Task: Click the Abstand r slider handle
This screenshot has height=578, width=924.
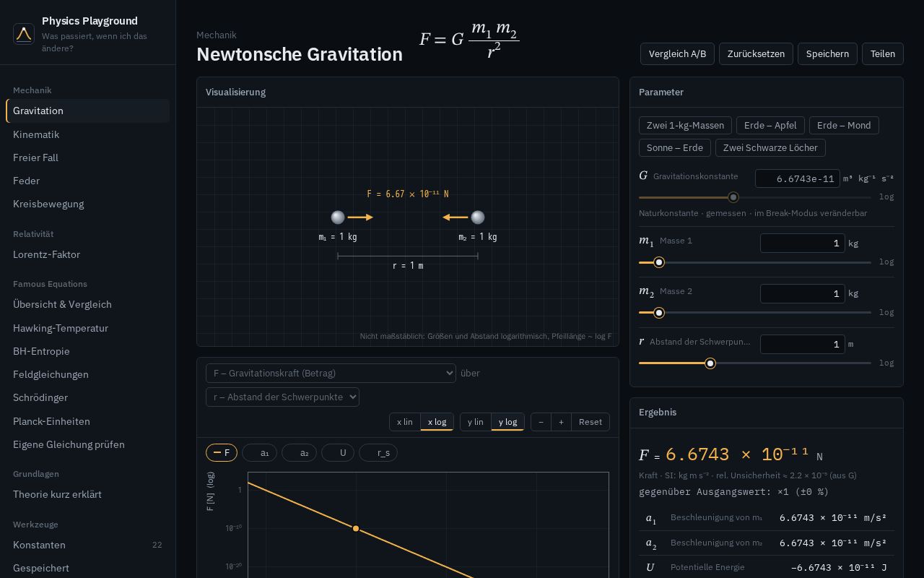Action: [x=710, y=363]
